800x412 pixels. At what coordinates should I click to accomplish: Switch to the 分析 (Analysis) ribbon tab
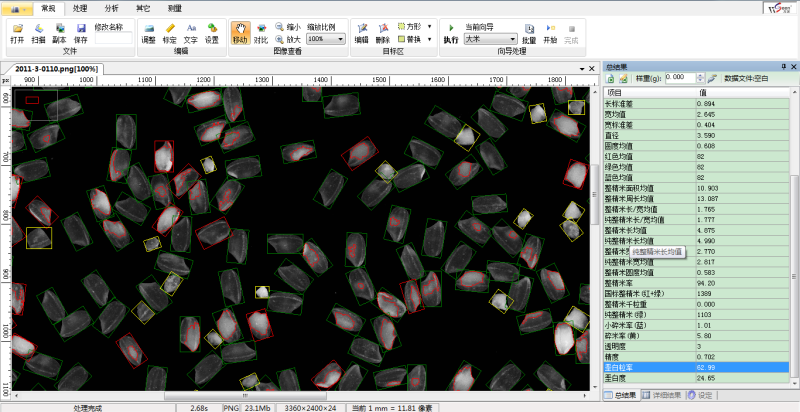[x=111, y=7]
